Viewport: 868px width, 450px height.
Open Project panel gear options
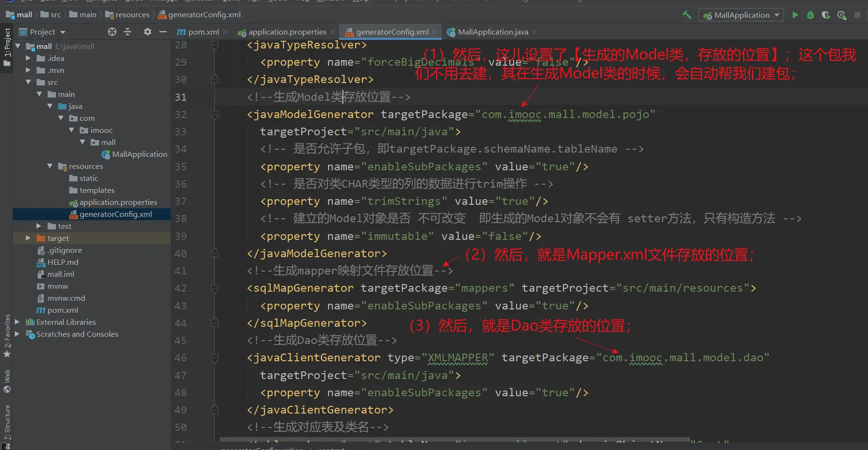point(148,32)
